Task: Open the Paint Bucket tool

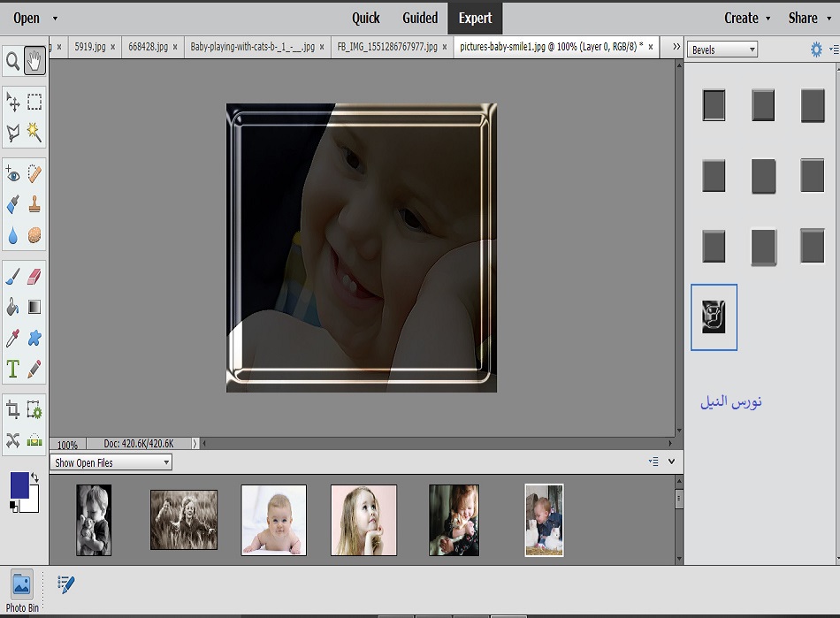Action: click(13, 307)
